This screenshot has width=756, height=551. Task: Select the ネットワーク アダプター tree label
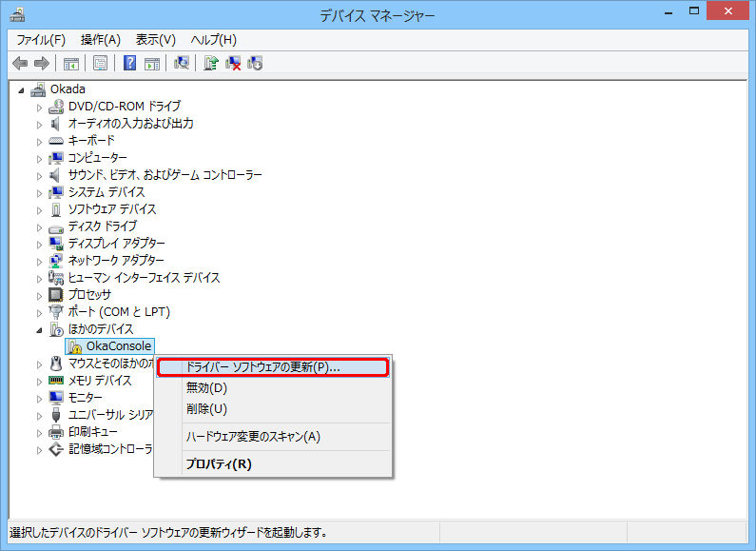pos(116,261)
